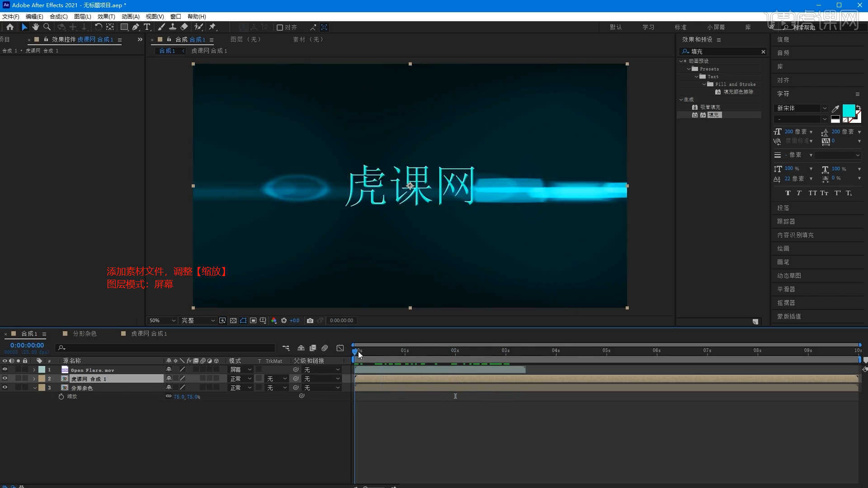Click the eyedropper in Character panel

835,108
